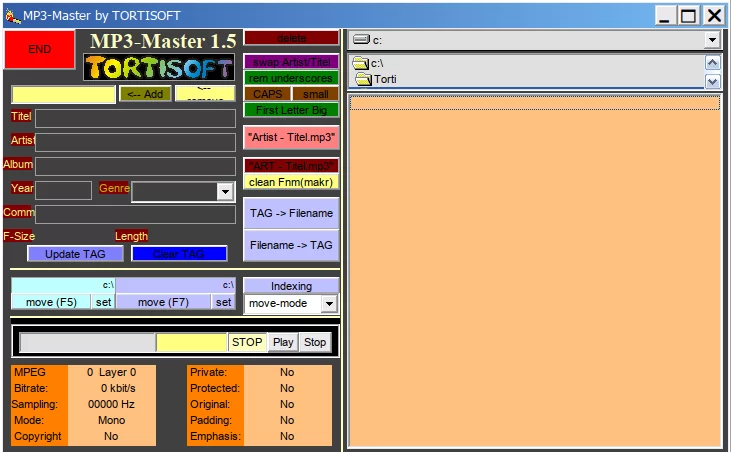Click the cyan c:\ path above move (F5)
Image resolution: width=731 pixels, height=452 pixels.
pyautogui.click(x=63, y=285)
